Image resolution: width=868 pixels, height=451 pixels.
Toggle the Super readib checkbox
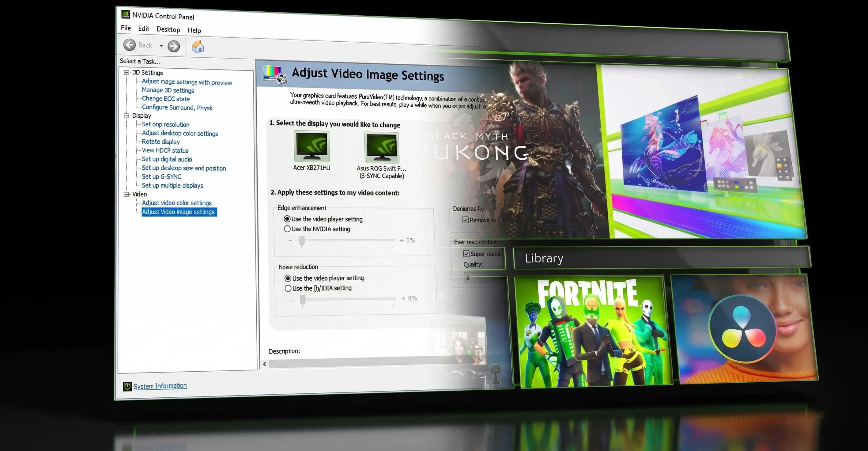coord(466,253)
